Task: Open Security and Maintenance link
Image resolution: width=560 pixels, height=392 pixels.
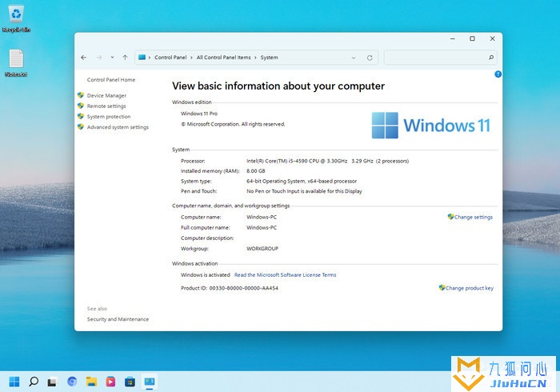Action: click(118, 319)
